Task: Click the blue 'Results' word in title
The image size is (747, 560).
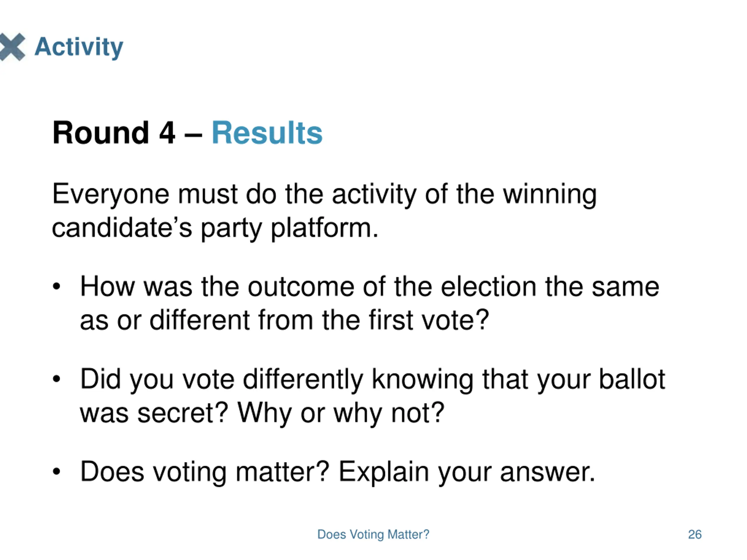Action: point(267,133)
